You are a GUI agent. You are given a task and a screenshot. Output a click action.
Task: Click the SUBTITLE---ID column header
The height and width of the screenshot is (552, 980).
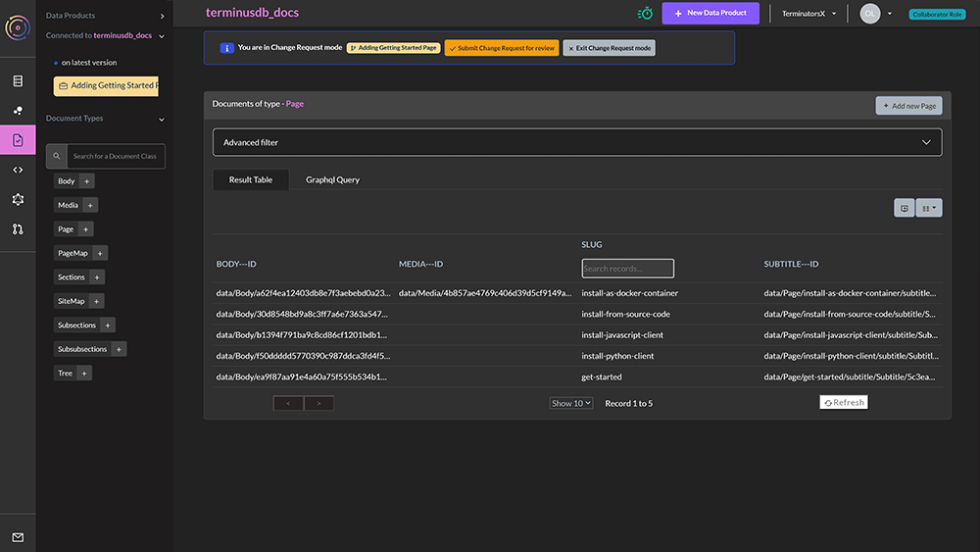791,264
